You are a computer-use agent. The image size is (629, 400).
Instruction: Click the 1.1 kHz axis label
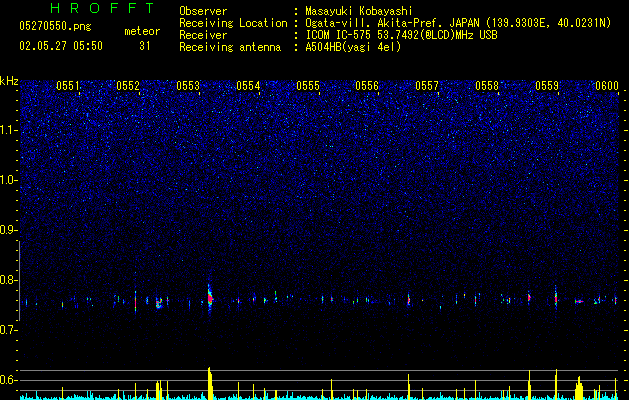pyautogui.click(x=9, y=130)
